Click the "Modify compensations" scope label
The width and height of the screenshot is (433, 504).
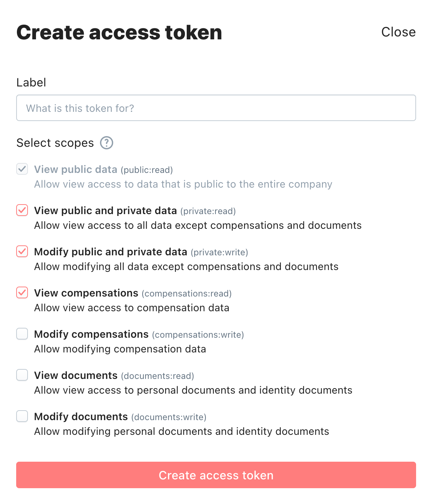click(x=91, y=334)
